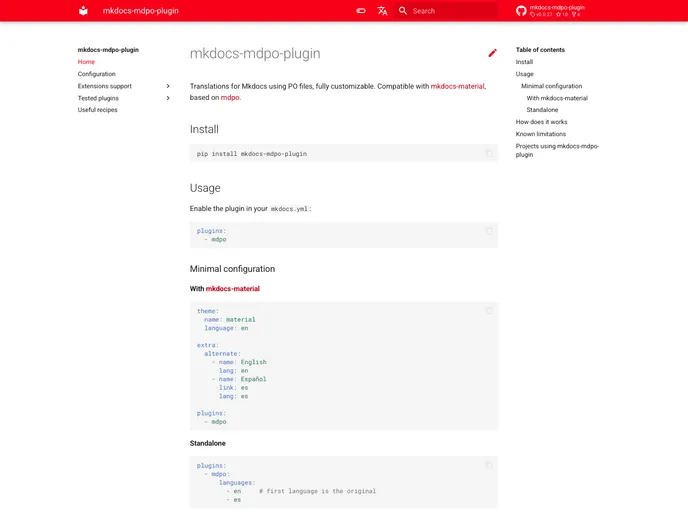This screenshot has width=688, height=512.
Task: Click the mkdocs-mdpo-plugin repository name in header
Action: click(557, 7)
